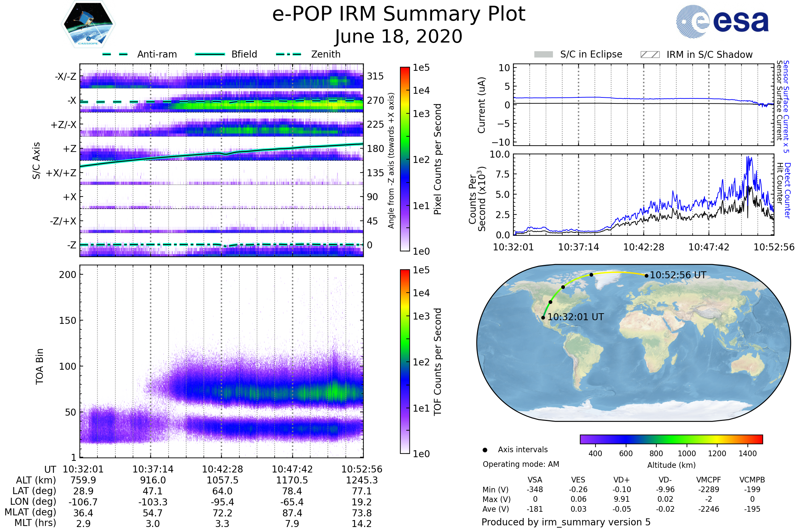The image size is (798, 532).
Task: Click the Produced by irm_summary version text
Action: tap(566, 522)
